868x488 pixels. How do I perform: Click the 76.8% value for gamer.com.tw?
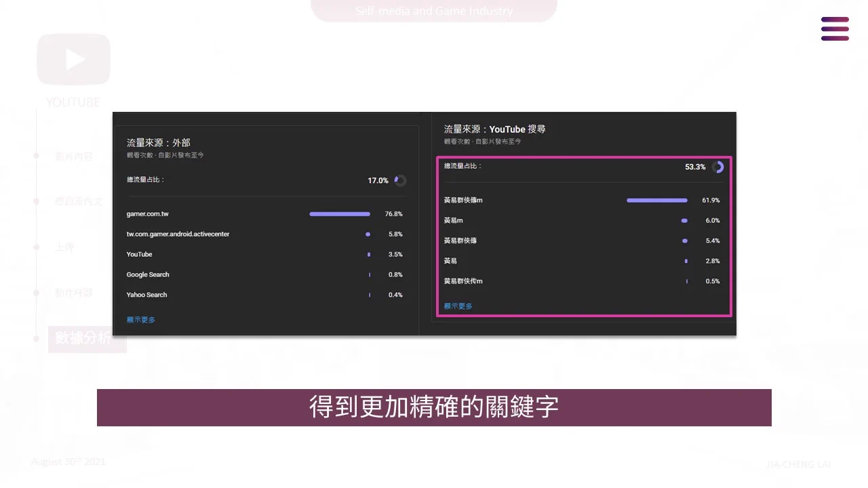(x=394, y=214)
